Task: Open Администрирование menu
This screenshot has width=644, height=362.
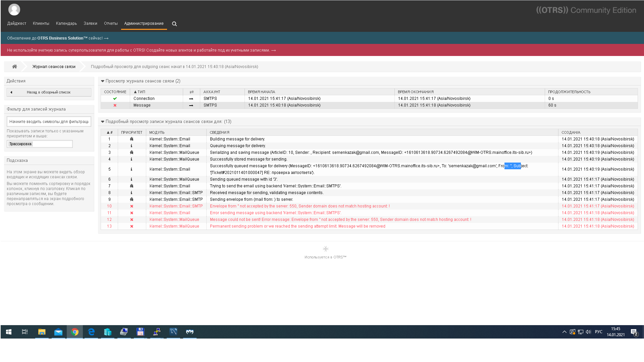Action: (x=144, y=23)
